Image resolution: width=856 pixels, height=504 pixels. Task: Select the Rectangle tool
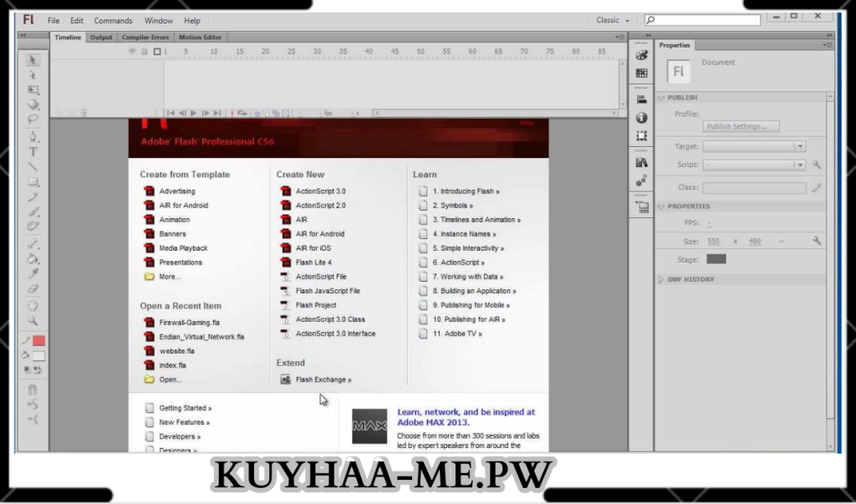(x=33, y=181)
